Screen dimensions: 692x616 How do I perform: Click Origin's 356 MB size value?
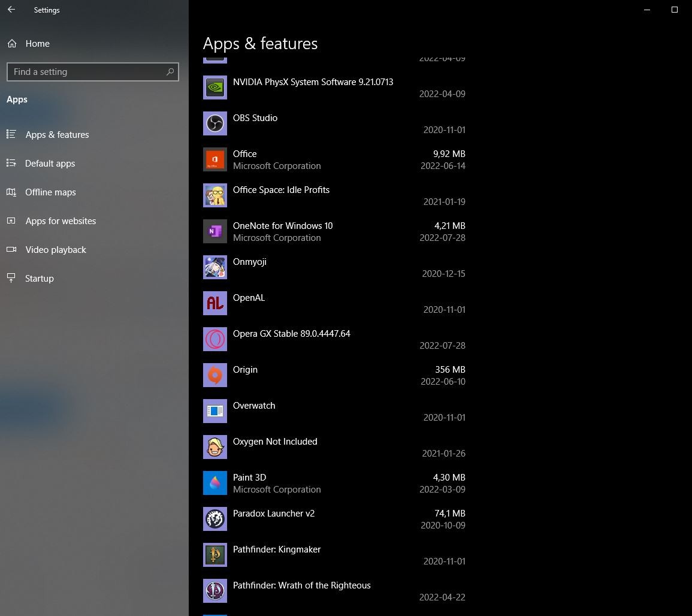coord(450,369)
